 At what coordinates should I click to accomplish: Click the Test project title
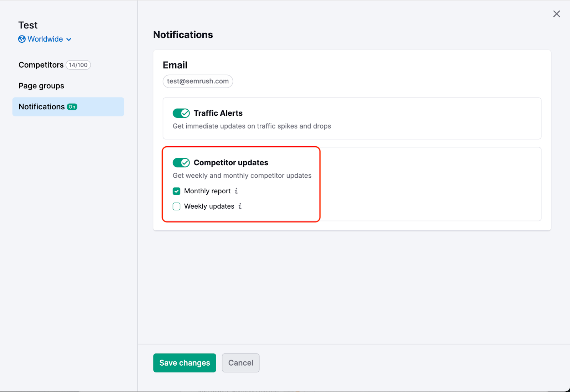click(x=28, y=25)
